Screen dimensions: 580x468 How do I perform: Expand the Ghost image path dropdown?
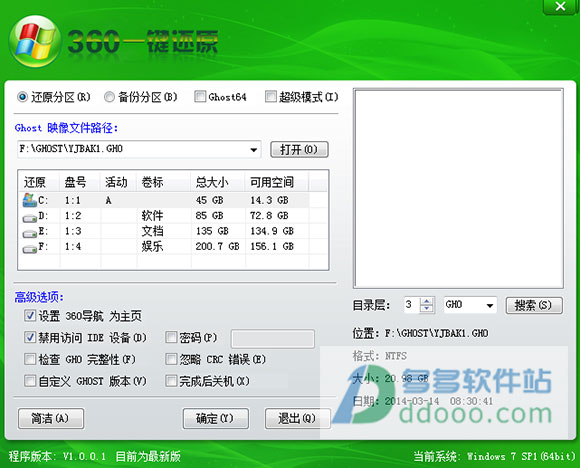[x=253, y=150]
